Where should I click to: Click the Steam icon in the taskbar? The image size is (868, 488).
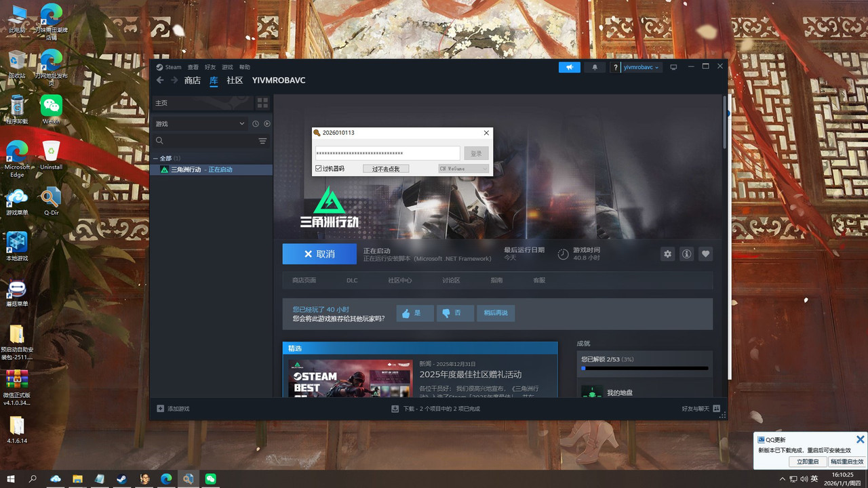coord(121,479)
